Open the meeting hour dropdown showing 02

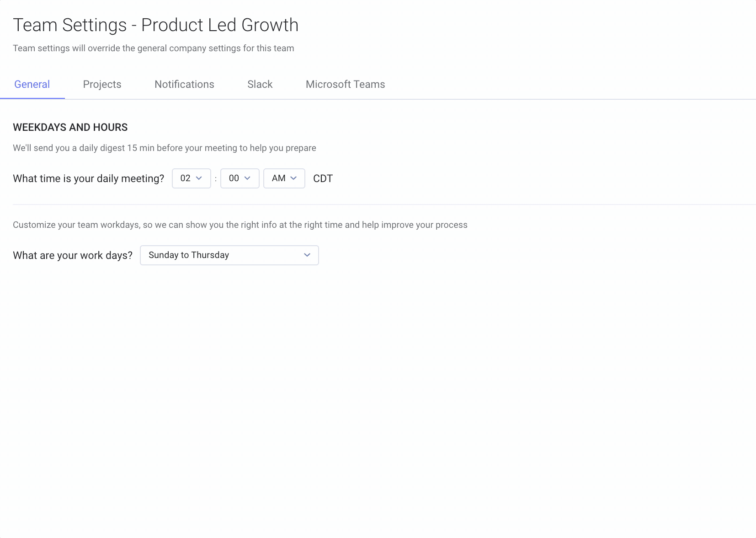(191, 178)
